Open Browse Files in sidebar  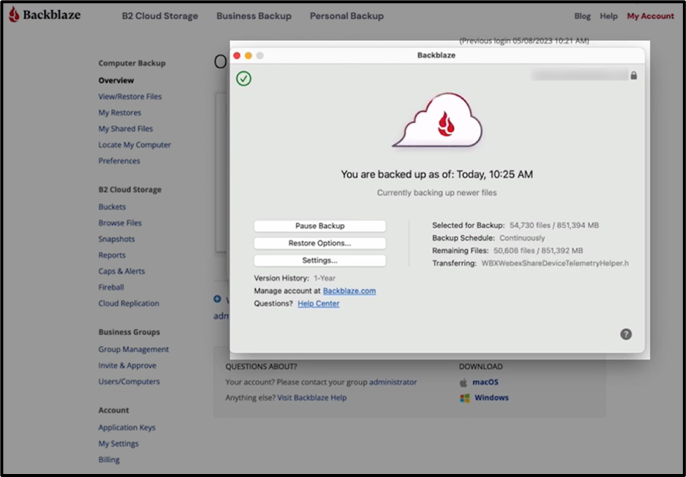pos(120,223)
